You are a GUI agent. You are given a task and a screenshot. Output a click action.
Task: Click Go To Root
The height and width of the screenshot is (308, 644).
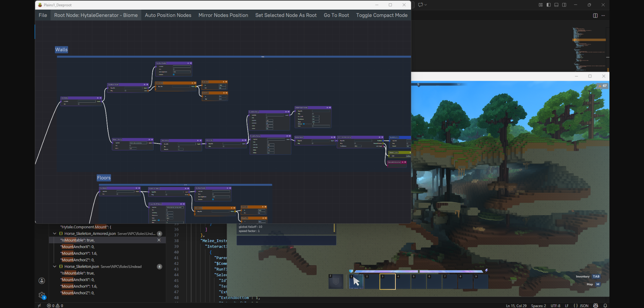pos(336,15)
